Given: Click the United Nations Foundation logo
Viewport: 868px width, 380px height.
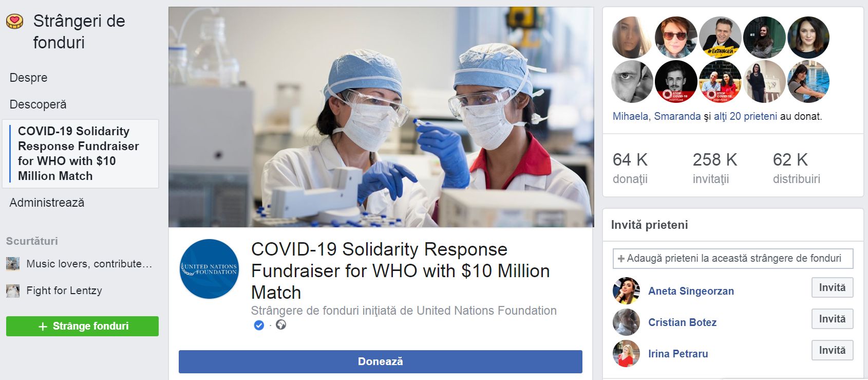Looking at the screenshot, I should coord(210,269).
